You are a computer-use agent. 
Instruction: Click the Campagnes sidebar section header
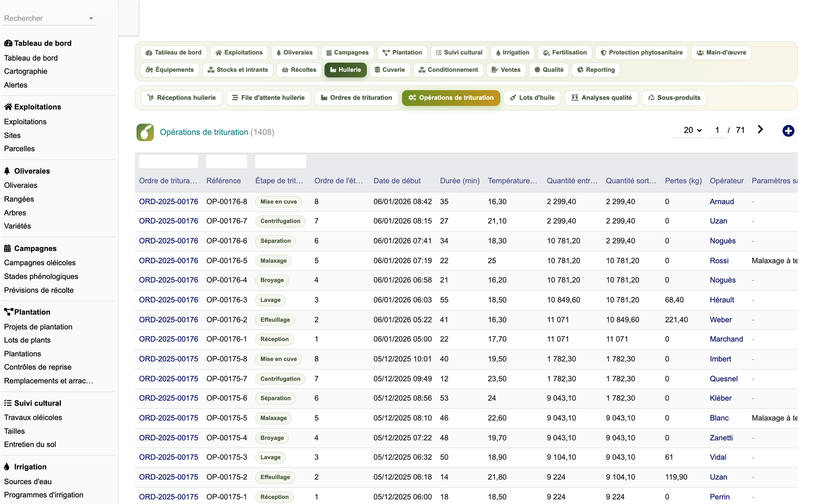pos(30,249)
